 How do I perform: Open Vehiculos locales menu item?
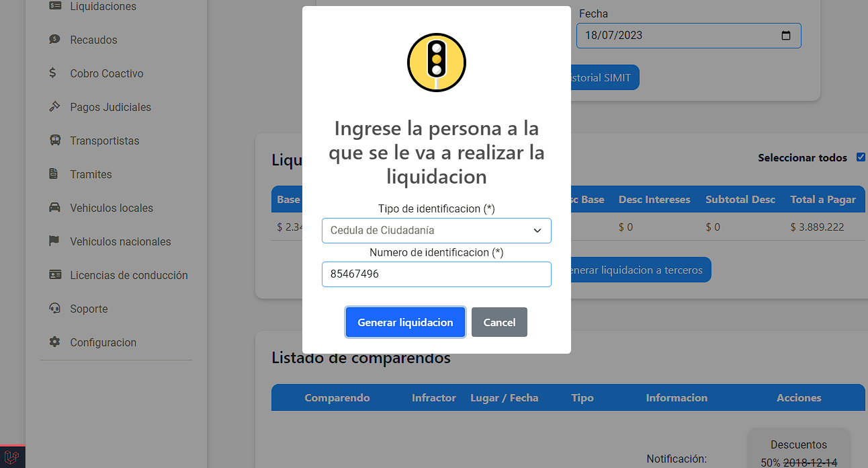tap(112, 208)
